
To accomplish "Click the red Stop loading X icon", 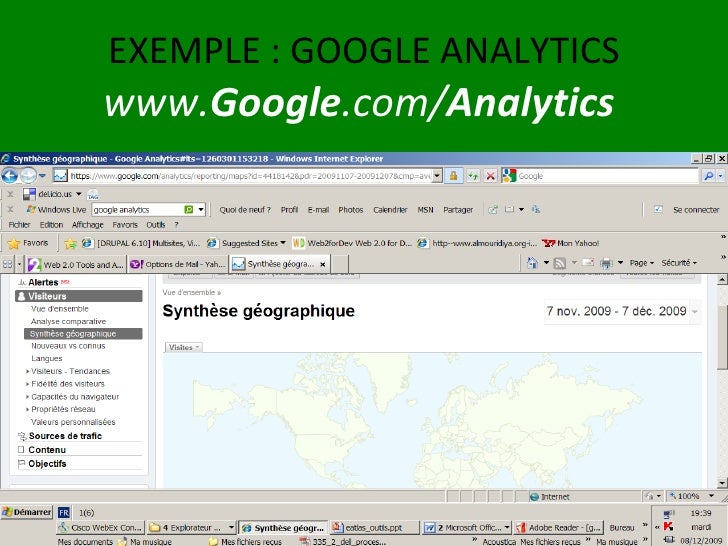I will point(490,176).
